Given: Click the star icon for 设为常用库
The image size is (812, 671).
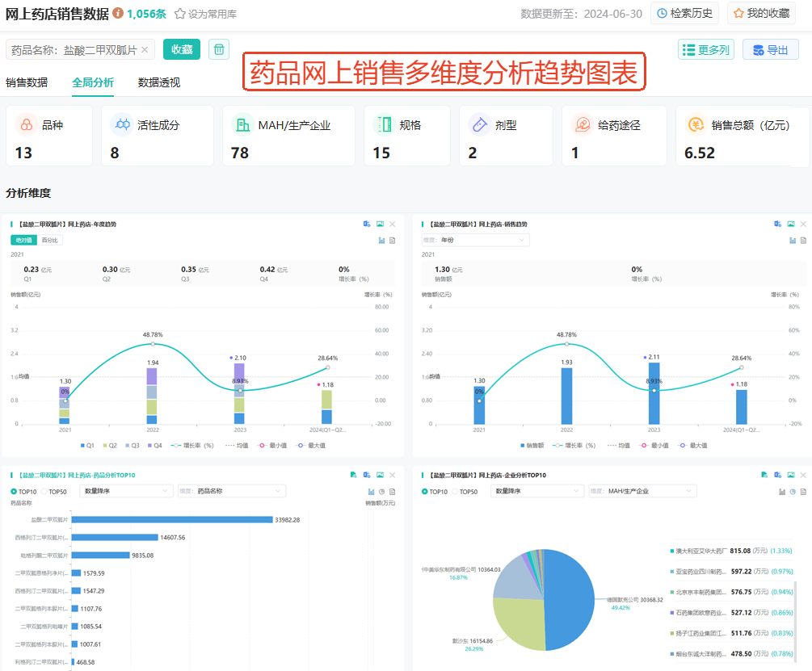Looking at the screenshot, I should [180, 14].
